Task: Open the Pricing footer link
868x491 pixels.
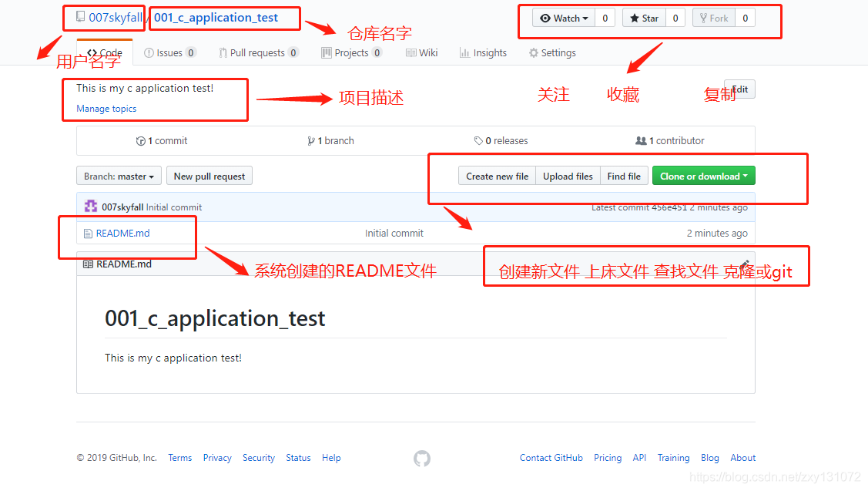Action: pos(608,458)
